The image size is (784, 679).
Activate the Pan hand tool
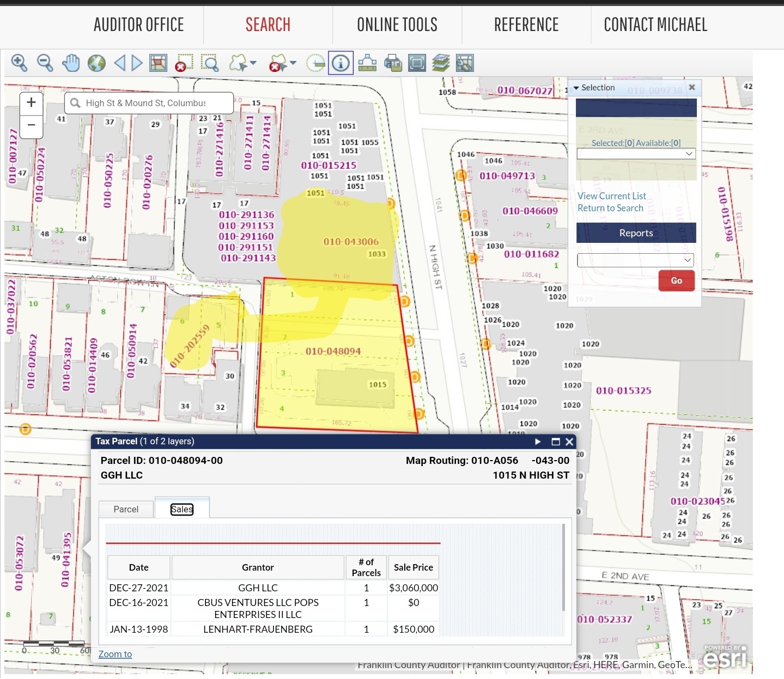(x=71, y=63)
